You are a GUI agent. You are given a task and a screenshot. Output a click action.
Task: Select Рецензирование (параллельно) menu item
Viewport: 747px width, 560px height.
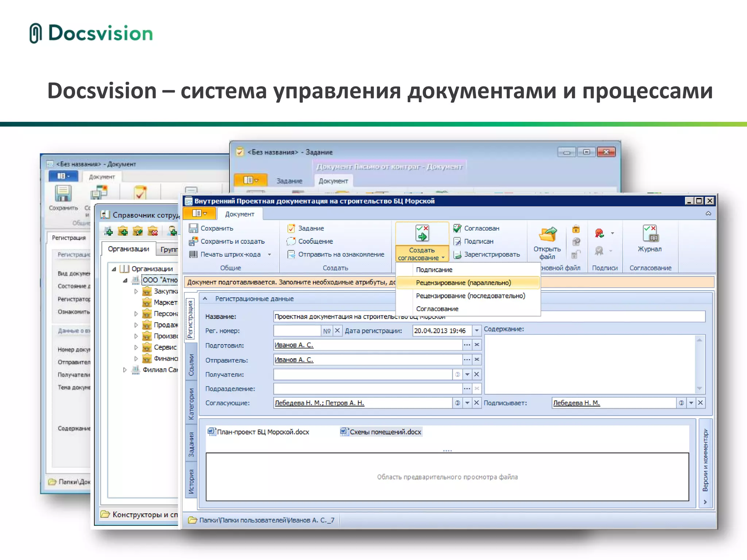pos(468,283)
